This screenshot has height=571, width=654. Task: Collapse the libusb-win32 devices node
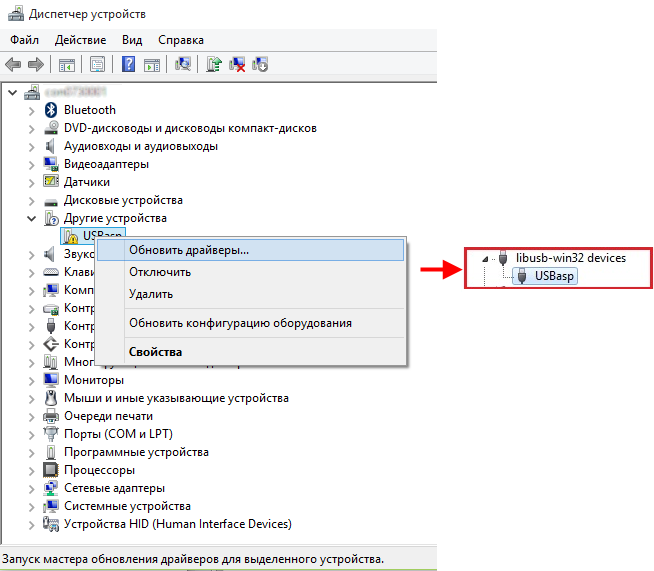[485, 259]
